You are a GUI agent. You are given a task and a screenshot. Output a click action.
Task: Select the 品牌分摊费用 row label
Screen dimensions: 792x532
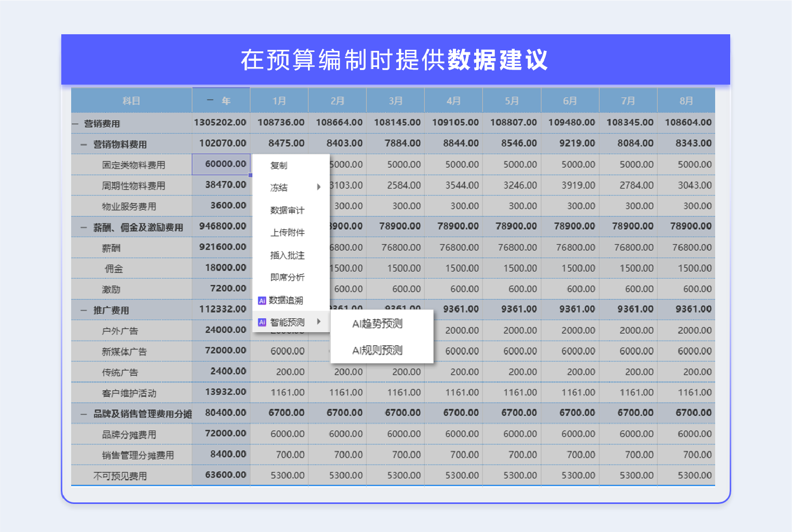129,435
